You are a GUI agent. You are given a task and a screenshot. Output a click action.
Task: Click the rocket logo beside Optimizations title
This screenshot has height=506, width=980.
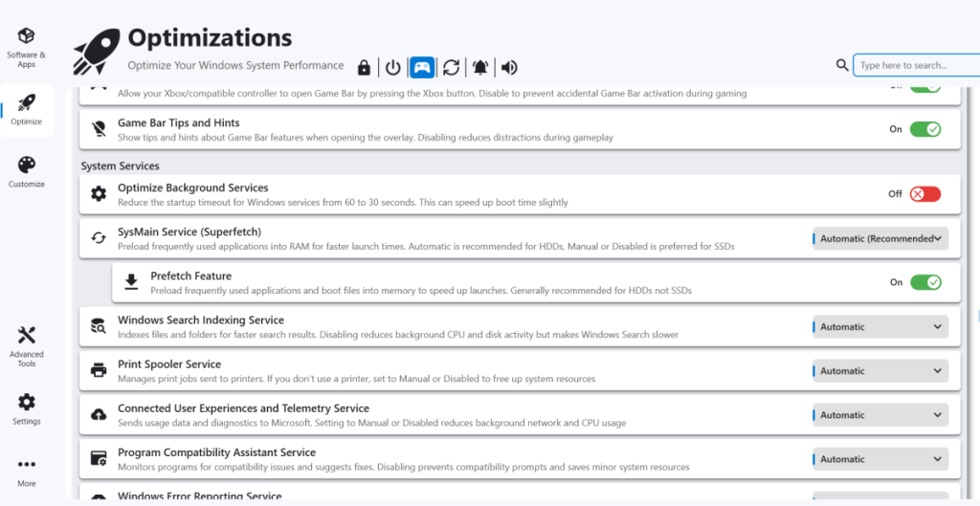click(x=97, y=52)
